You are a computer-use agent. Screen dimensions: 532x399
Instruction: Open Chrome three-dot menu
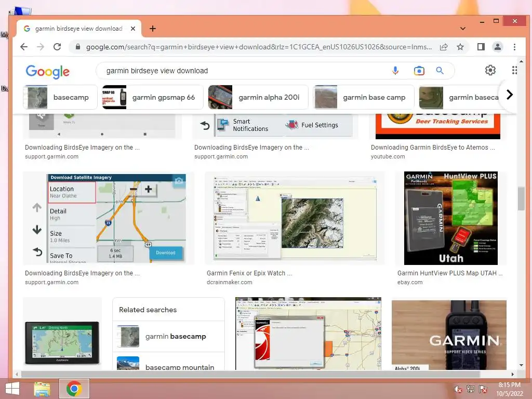[x=514, y=47]
